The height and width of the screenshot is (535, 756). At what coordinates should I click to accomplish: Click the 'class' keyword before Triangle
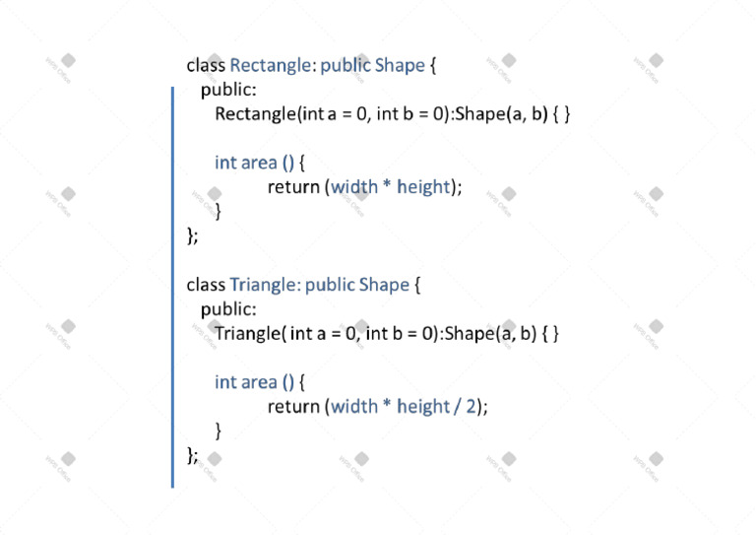click(206, 285)
